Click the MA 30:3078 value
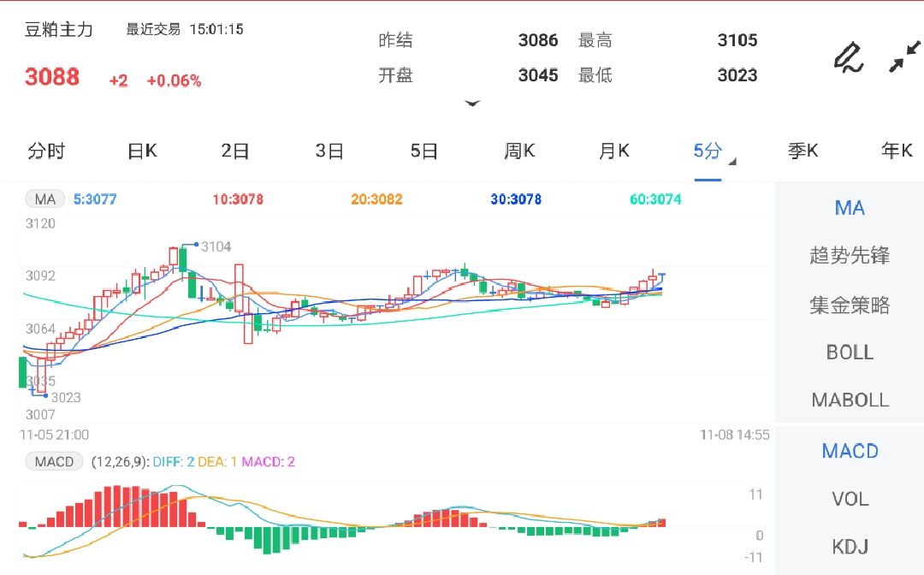 (x=516, y=199)
